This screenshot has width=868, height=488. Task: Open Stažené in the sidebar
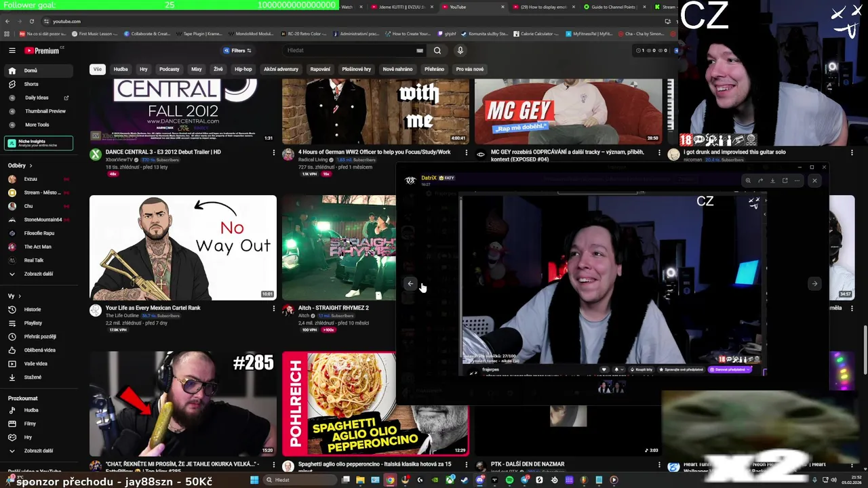click(x=38, y=378)
